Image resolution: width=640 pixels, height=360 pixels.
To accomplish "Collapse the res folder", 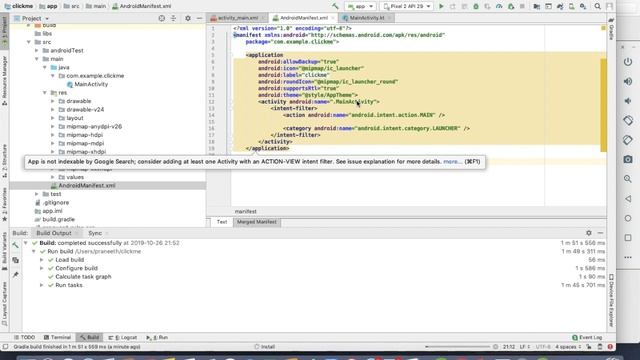I will [44, 93].
